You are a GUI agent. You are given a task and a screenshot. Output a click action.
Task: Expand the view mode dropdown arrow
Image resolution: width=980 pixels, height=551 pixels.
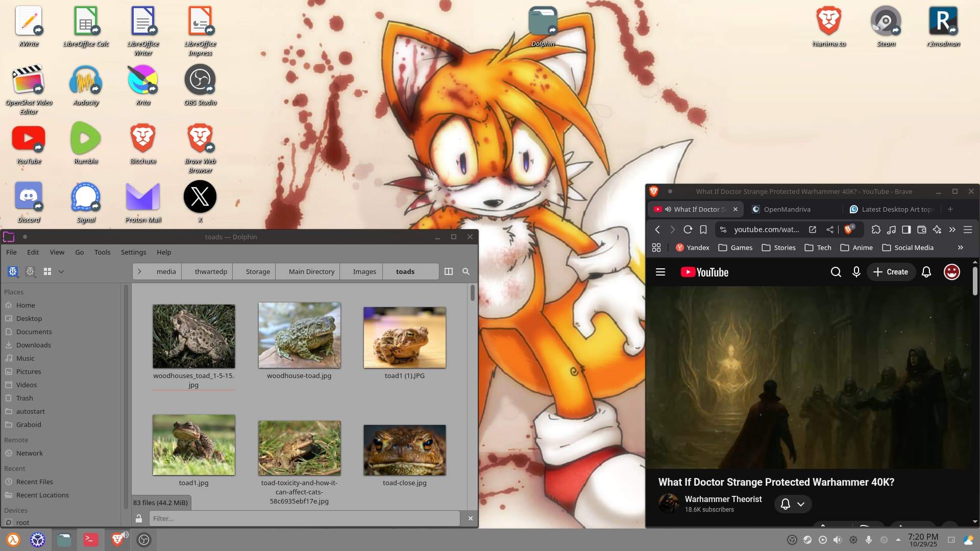[61, 271]
